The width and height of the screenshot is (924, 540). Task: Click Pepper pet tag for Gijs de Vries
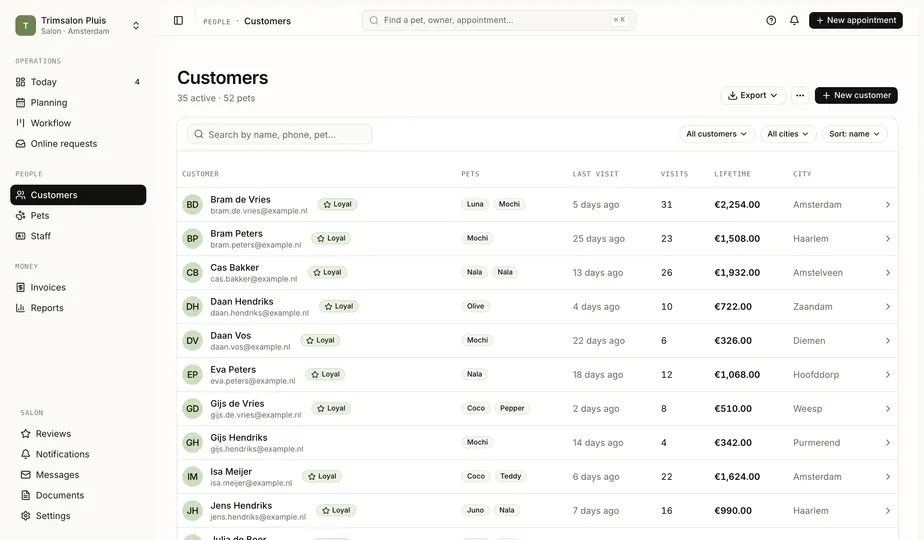[512, 409]
